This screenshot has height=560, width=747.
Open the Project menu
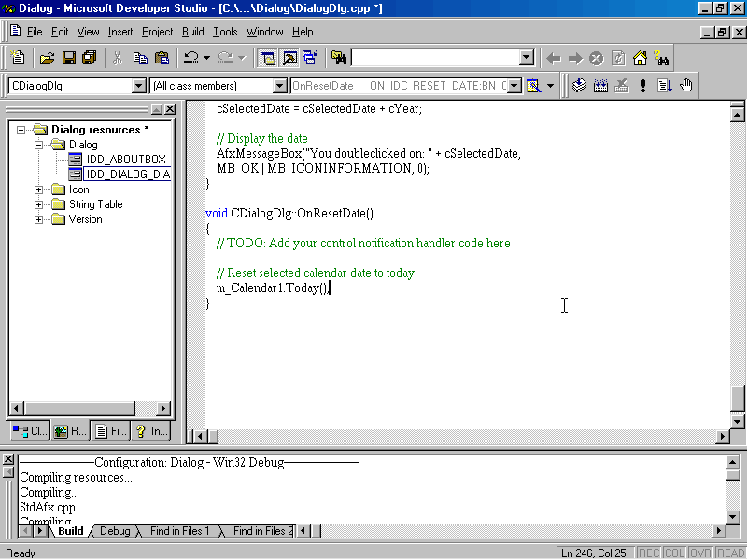157,32
